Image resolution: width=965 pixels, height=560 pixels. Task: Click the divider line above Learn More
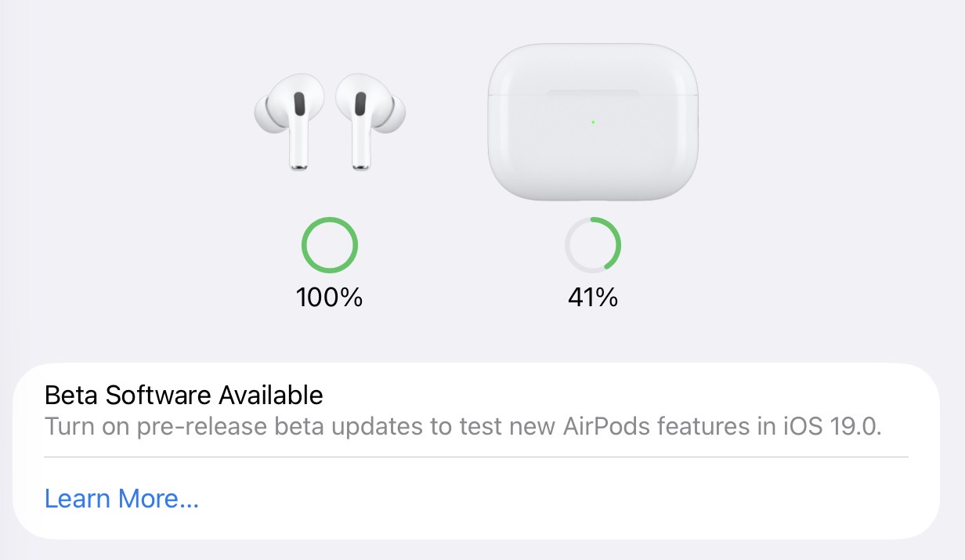(x=476, y=457)
